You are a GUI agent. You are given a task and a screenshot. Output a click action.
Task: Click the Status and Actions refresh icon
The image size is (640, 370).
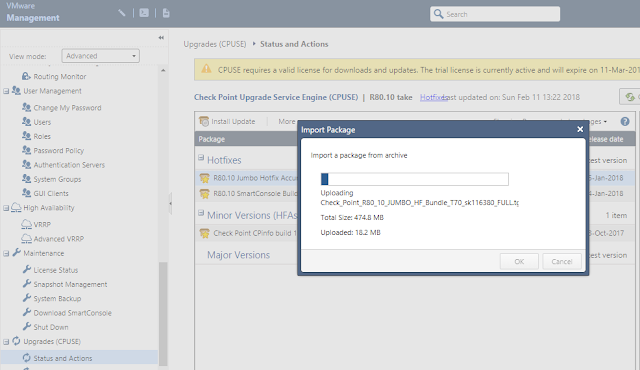[27, 358]
